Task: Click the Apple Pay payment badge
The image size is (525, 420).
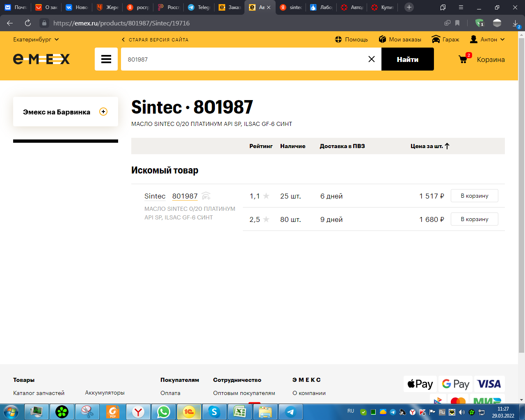Action: click(x=420, y=384)
